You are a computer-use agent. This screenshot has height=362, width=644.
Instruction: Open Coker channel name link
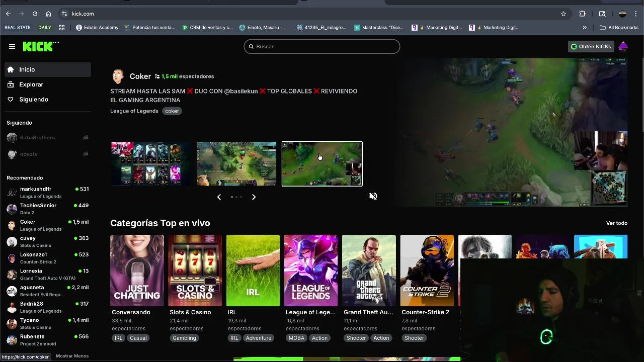coord(140,76)
